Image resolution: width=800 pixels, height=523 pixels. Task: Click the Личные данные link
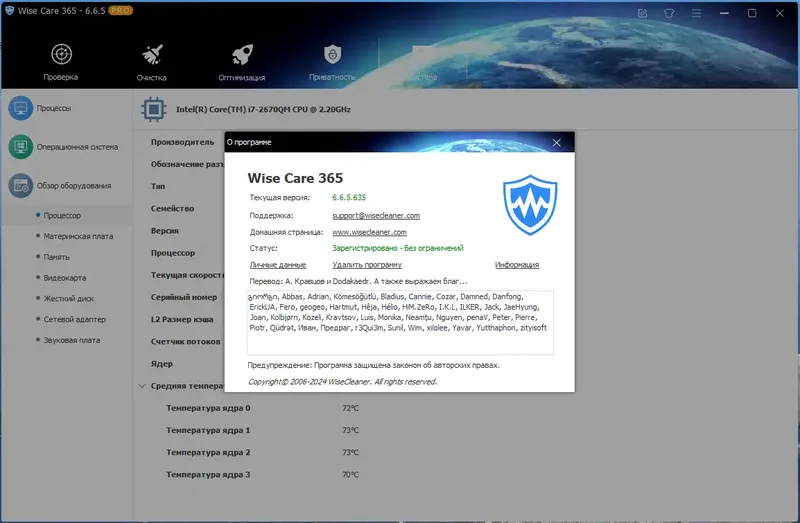278,265
